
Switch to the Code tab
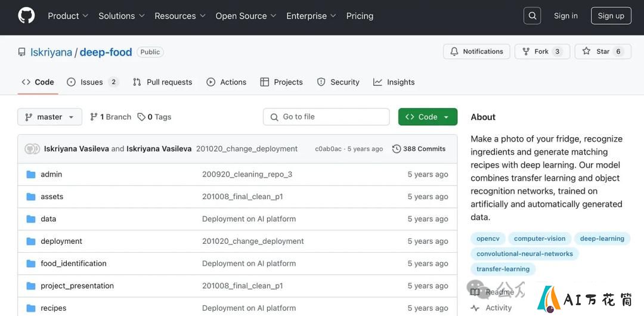pos(38,82)
